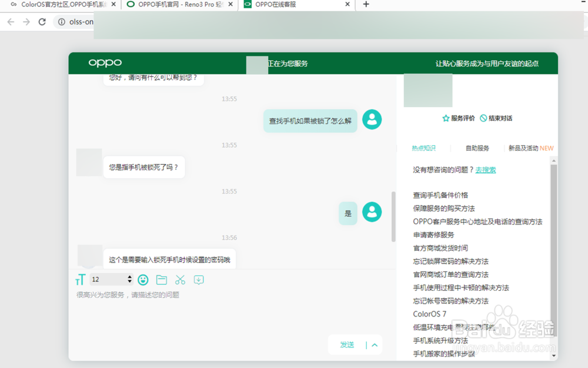This screenshot has height=368, width=588.
Task: Click the site info icon in address bar
Action: [x=62, y=22]
